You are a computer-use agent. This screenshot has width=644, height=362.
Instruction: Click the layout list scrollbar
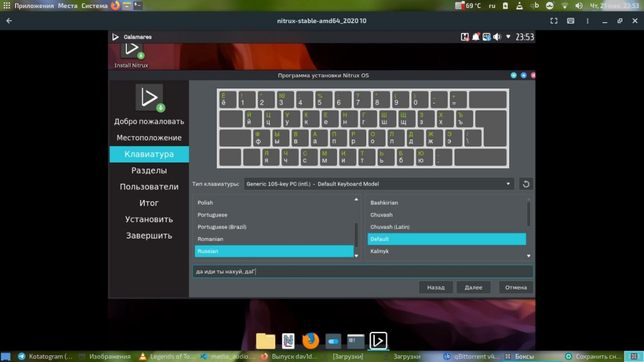pos(357,235)
